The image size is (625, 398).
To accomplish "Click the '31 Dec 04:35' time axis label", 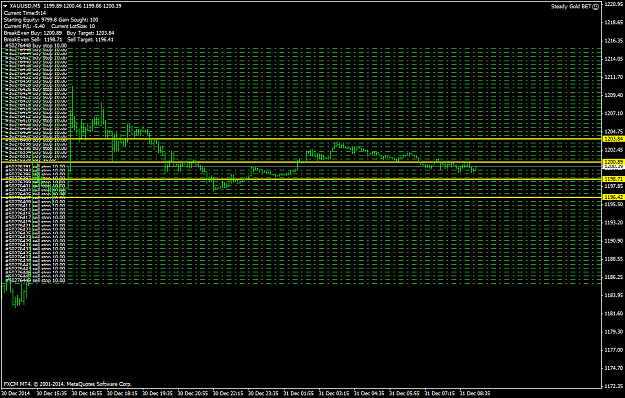I will coord(369,393).
